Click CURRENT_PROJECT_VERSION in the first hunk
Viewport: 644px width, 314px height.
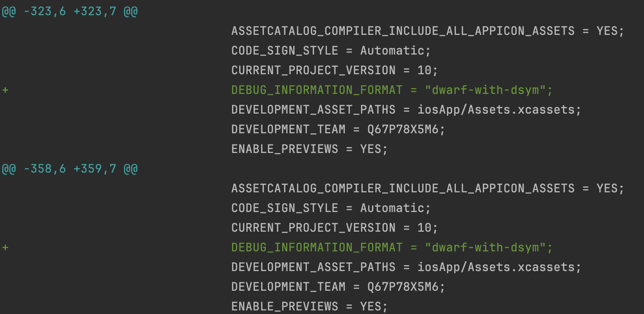pos(313,70)
